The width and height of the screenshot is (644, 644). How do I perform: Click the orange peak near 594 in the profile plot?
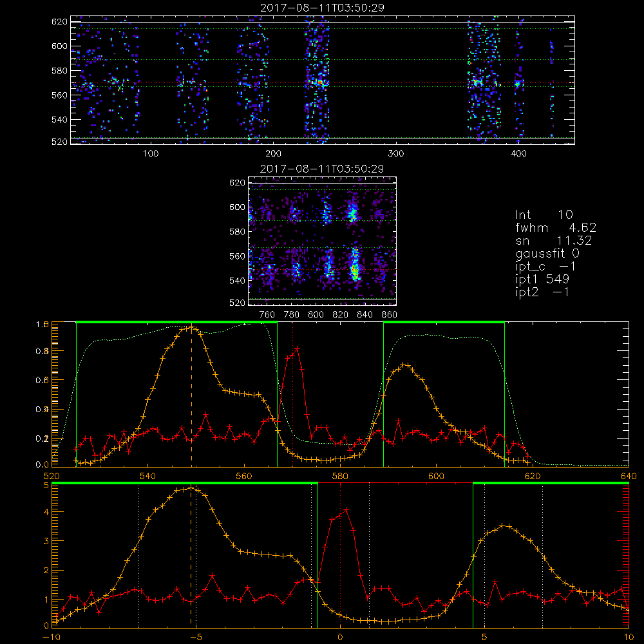(404, 365)
